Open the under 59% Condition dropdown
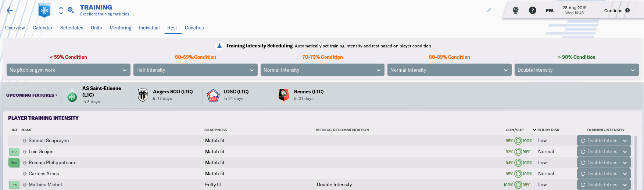This screenshot has width=644, height=190. [68, 70]
